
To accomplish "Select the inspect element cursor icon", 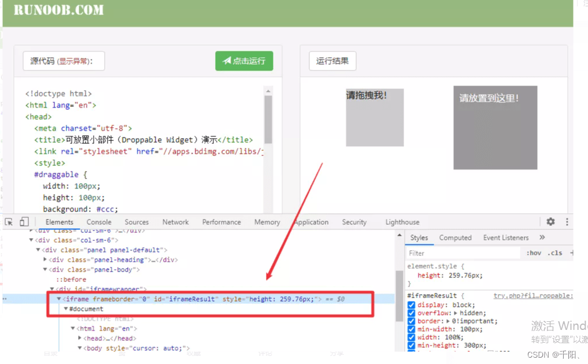I will (x=9, y=221).
